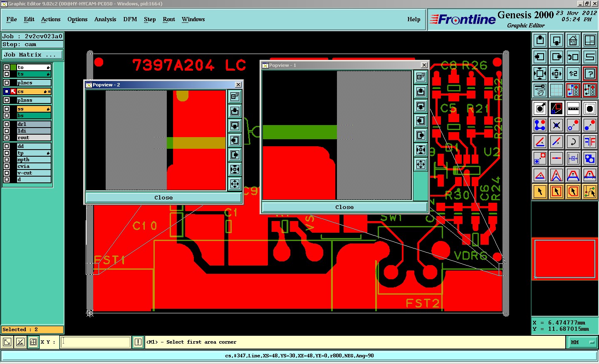Open the Analysis menu

(105, 20)
